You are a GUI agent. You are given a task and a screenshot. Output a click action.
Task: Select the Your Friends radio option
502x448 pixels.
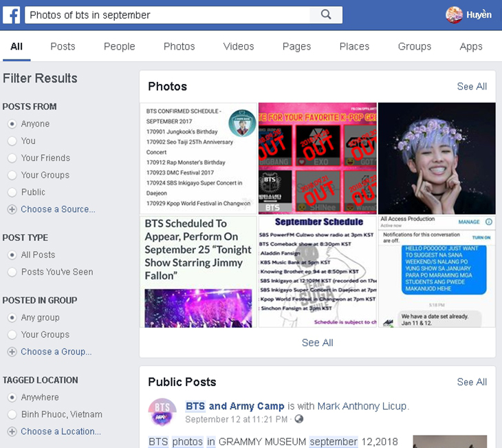point(12,158)
